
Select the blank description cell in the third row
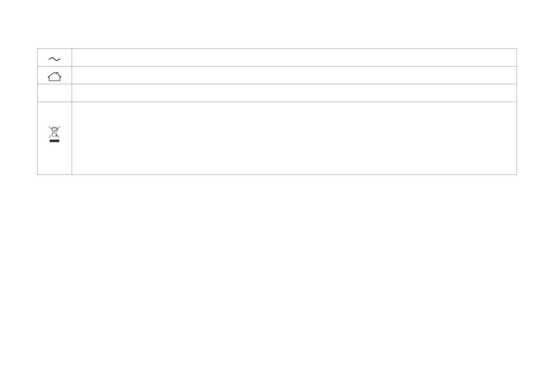[x=294, y=93]
